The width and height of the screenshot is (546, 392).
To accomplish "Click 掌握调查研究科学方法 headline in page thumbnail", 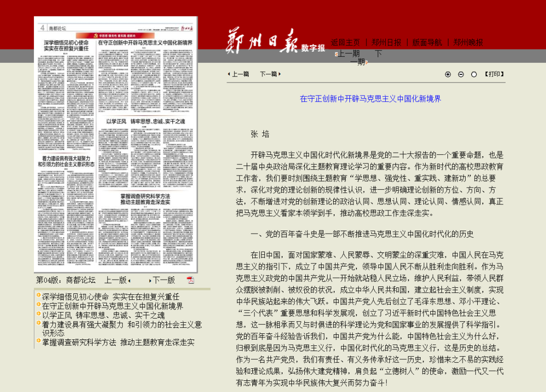I will [145, 199].
